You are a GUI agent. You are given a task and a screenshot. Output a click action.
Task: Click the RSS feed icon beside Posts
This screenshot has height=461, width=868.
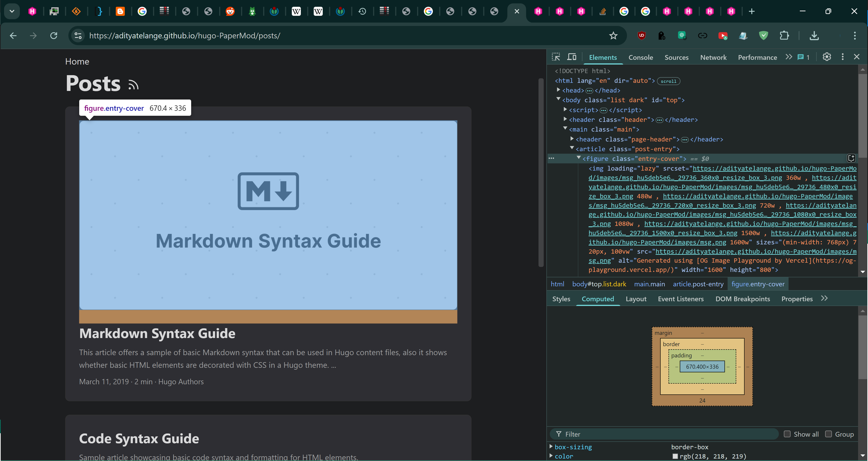(133, 85)
